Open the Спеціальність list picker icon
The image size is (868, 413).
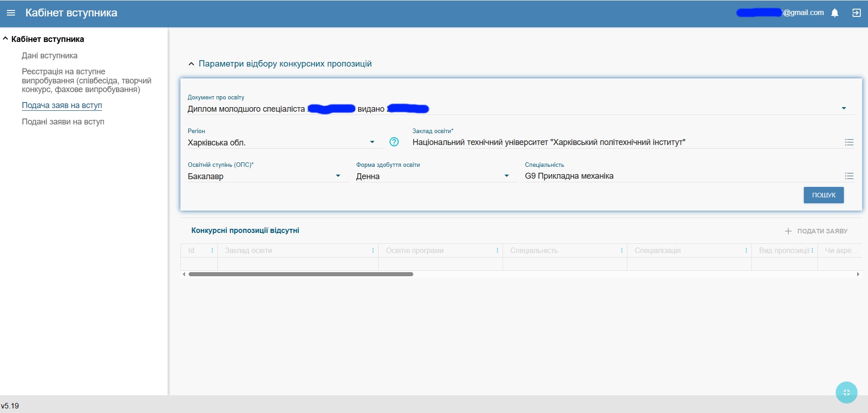(x=849, y=176)
